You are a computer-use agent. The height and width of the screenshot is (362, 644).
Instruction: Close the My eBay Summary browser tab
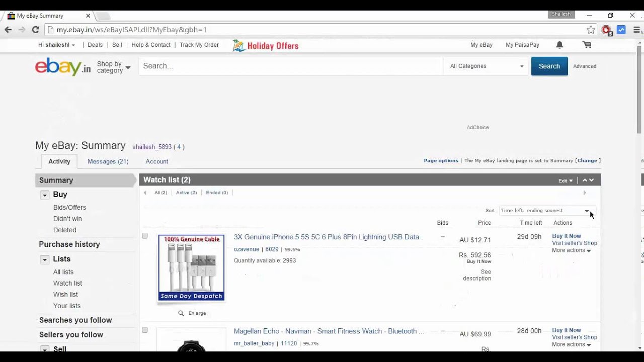88,16
